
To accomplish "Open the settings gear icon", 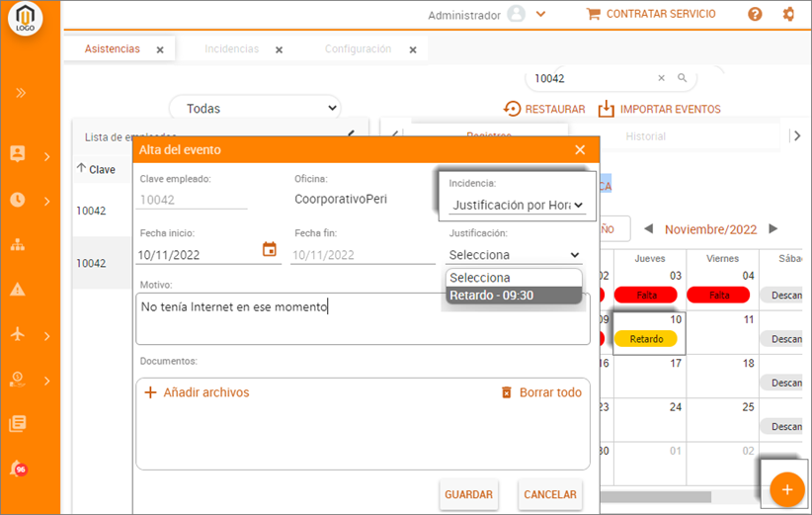I will pos(787,14).
